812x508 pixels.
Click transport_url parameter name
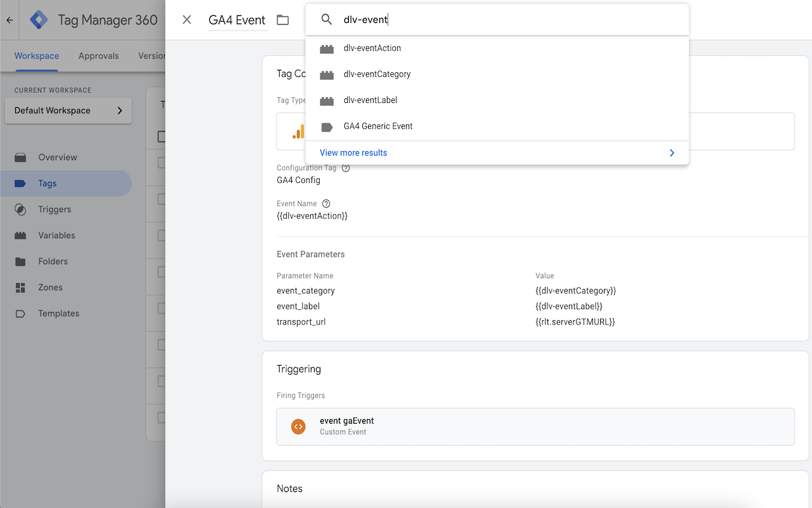pyautogui.click(x=301, y=322)
